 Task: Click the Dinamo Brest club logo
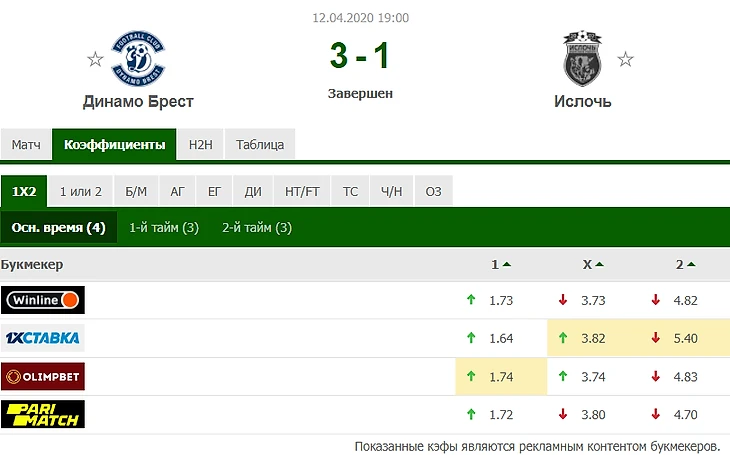click(x=138, y=58)
